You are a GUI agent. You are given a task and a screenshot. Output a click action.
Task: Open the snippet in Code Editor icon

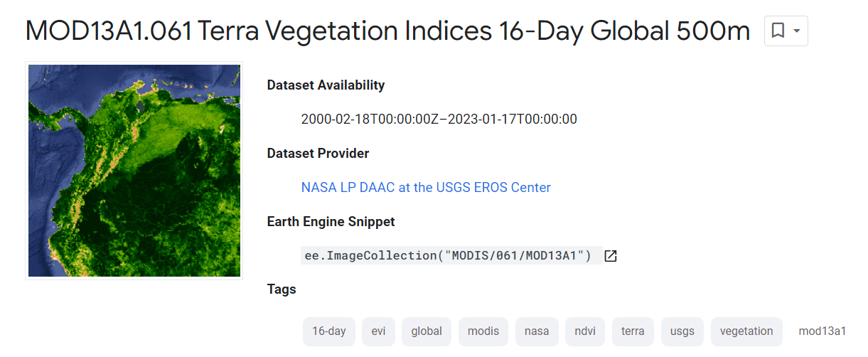point(610,256)
